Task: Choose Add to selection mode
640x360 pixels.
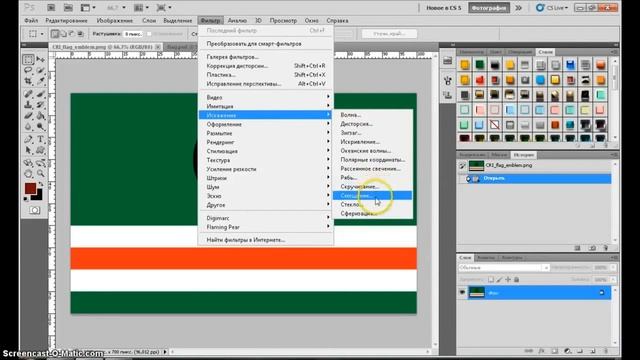Action: [x=63, y=34]
